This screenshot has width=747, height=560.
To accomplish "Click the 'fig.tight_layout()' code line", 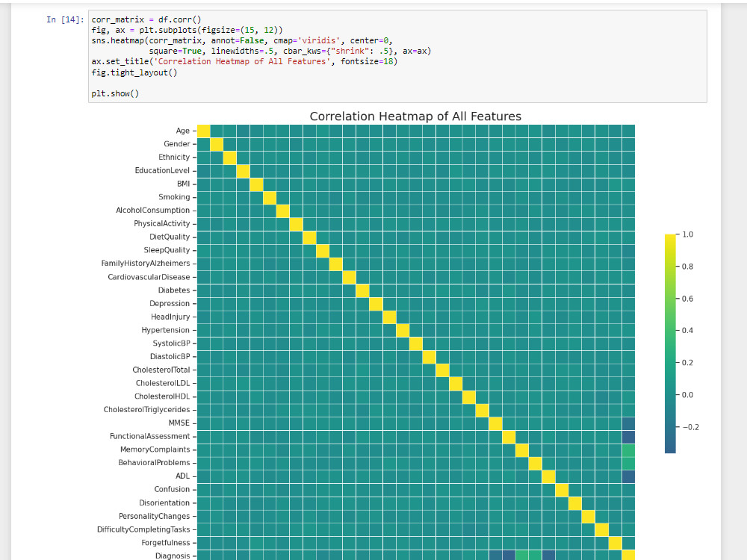I will tap(134, 72).
